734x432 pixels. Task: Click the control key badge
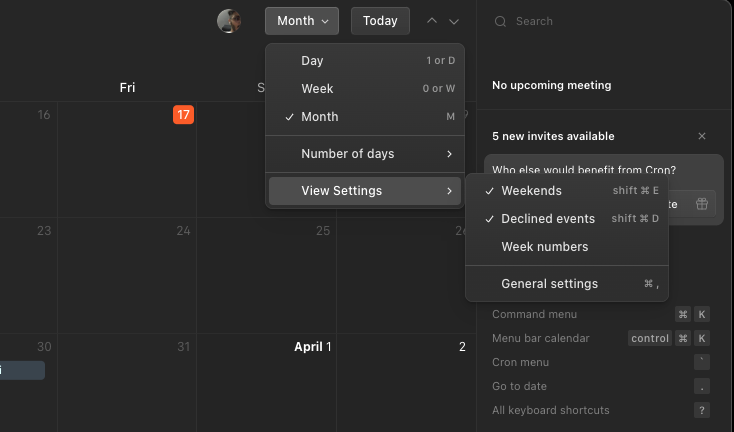pyautogui.click(x=650, y=338)
